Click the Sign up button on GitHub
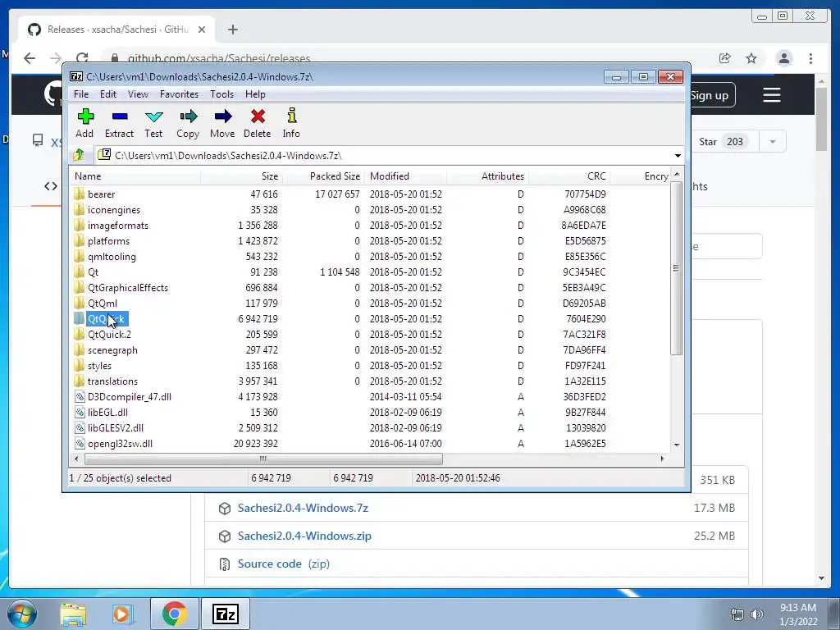The width and height of the screenshot is (840, 630). point(713,96)
